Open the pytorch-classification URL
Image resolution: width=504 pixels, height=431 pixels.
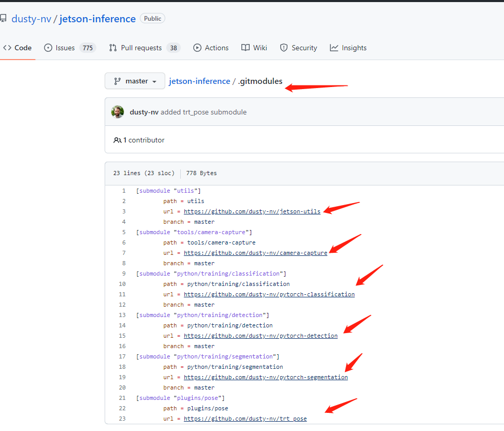pyautogui.click(x=269, y=294)
